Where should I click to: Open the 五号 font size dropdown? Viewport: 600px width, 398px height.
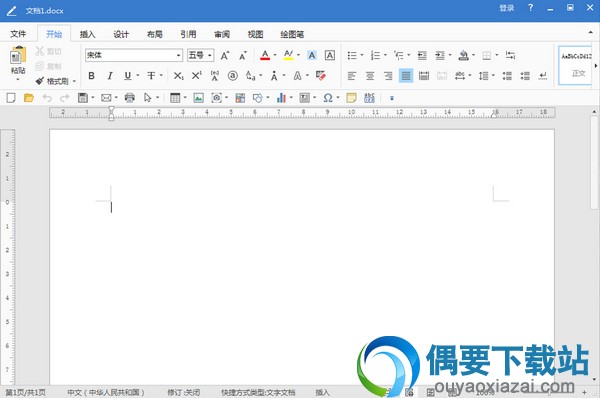click(210, 55)
